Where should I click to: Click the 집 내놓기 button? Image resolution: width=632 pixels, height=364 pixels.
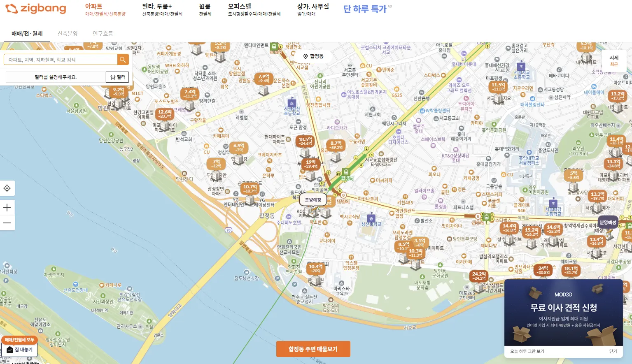tap(20, 350)
